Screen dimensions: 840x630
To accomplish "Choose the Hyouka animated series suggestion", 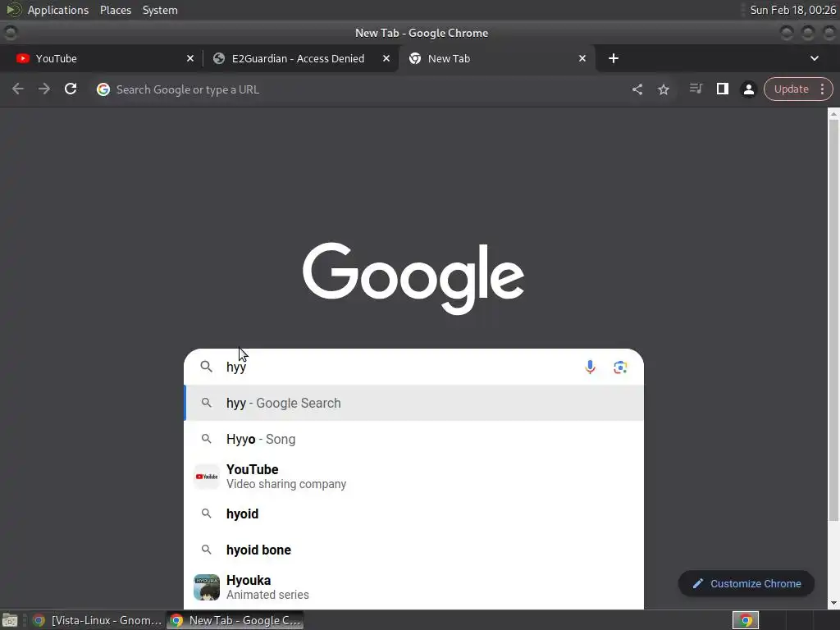I will (413, 587).
